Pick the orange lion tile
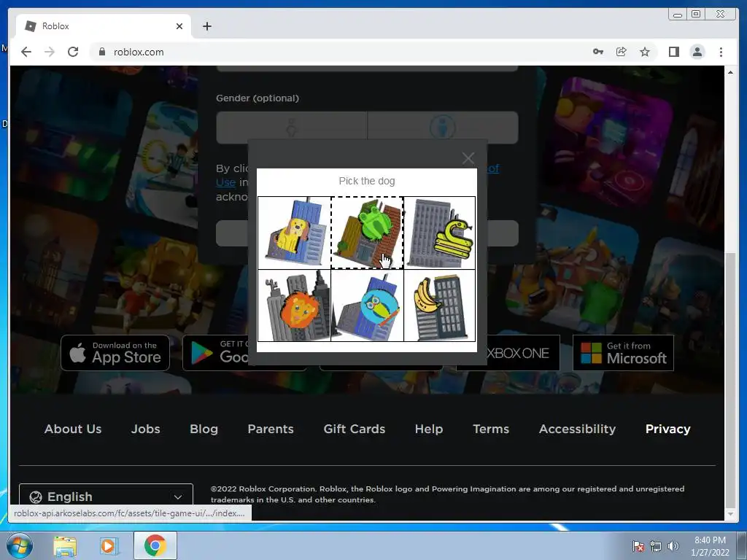Image resolution: width=747 pixels, height=560 pixels. coord(294,306)
